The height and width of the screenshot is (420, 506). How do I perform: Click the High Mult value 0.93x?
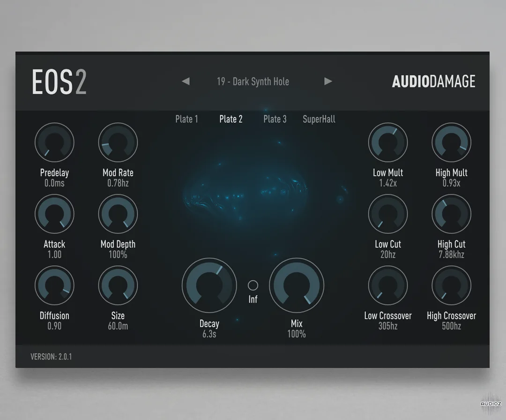coord(452,183)
